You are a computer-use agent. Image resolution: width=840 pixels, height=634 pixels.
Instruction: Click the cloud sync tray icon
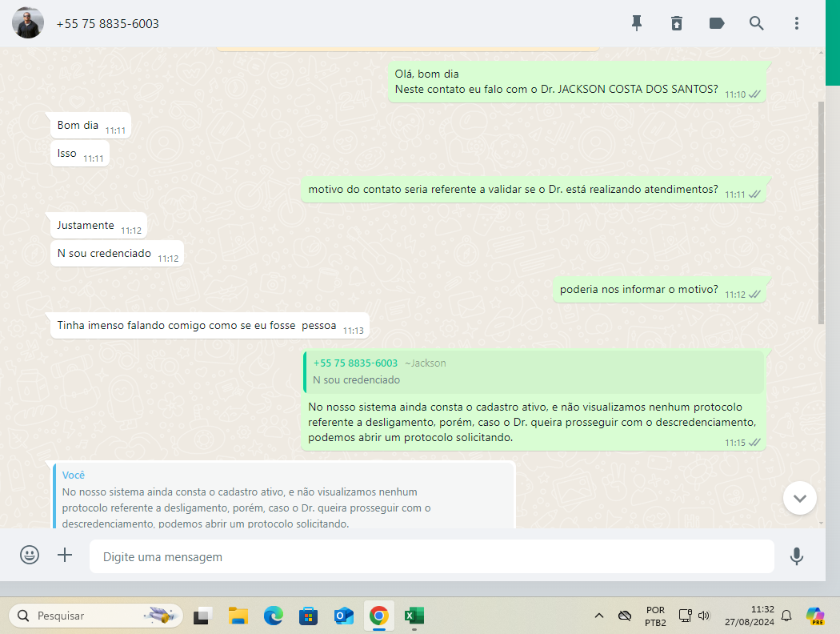coord(625,616)
